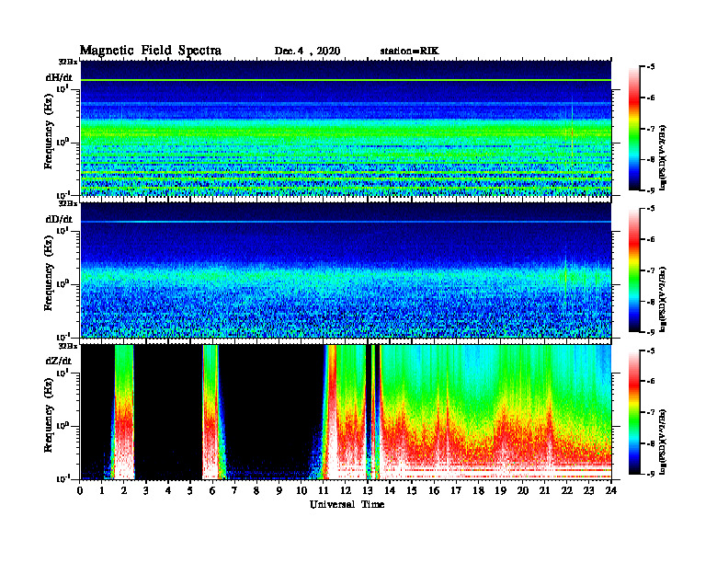Click hour tick label 20 on time axis
728x563 pixels.
tap(523, 491)
